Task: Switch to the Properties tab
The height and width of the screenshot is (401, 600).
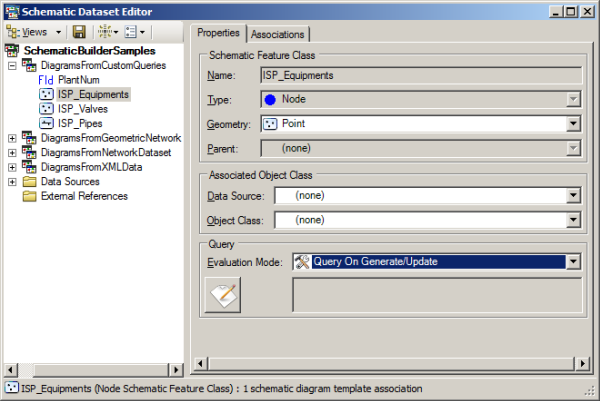Action: [218, 33]
